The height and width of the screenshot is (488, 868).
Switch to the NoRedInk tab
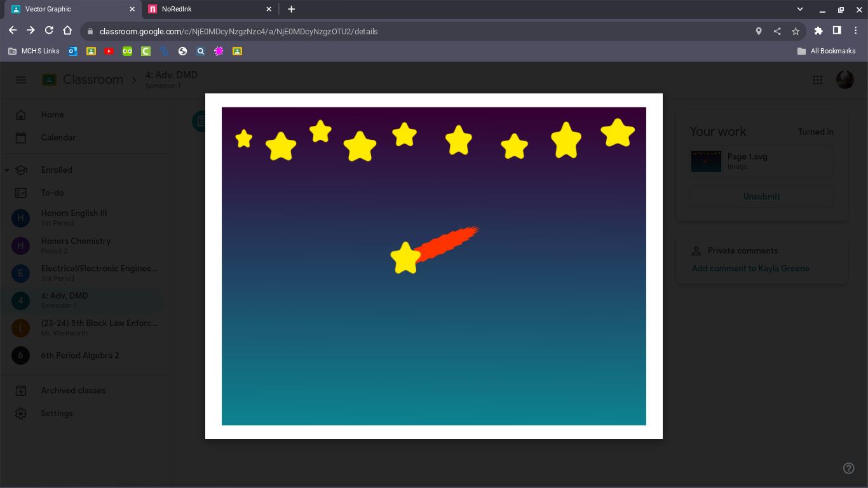203,9
